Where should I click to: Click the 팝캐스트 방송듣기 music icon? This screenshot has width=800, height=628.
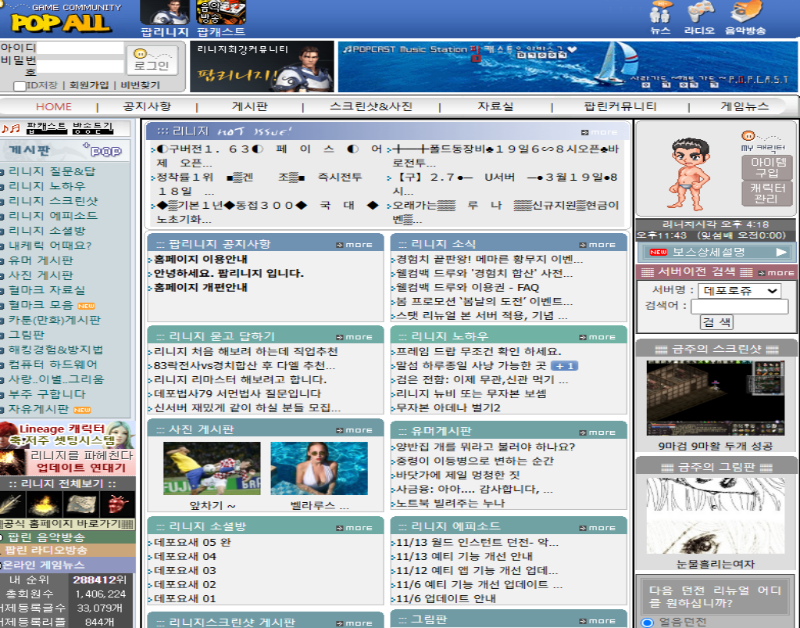pos(11,128)
